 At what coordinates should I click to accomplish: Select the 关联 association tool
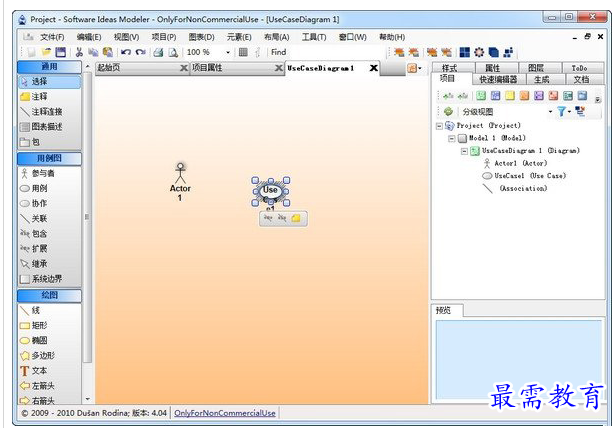[50, 218]
